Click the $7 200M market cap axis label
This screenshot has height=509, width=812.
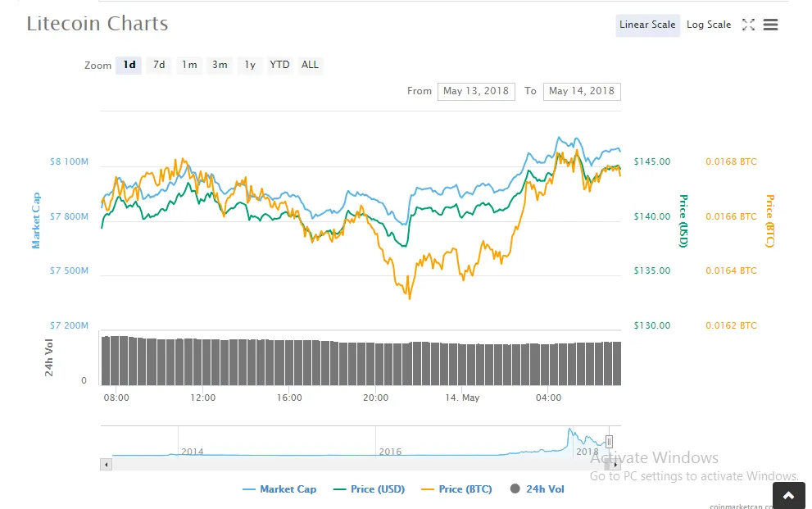point(69,325)
